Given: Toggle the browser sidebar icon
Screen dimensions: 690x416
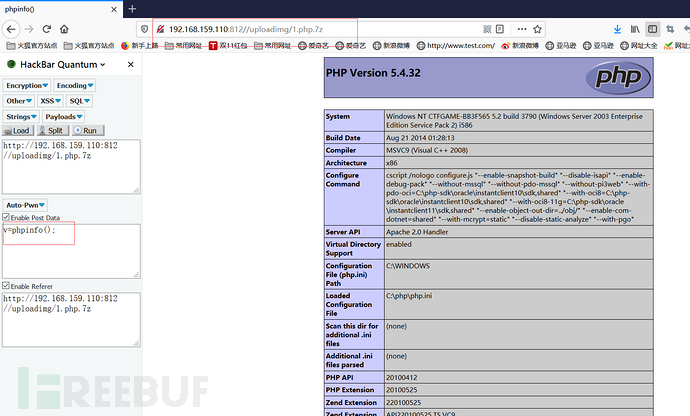Looking at the screenshot, I should pyautogui.click(x=653, y=29).
